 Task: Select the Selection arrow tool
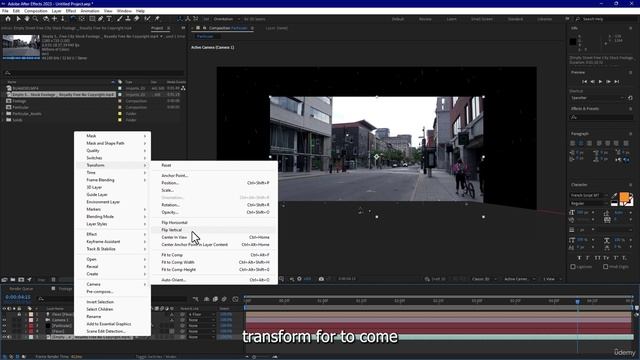click(18, 19)
